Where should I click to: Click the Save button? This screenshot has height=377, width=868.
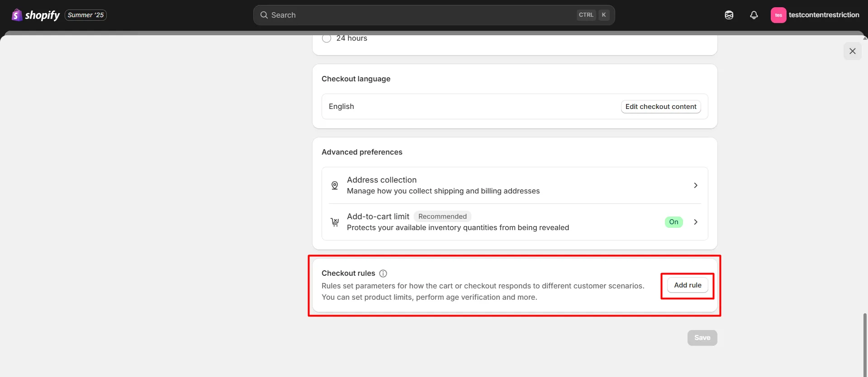(x=702, y=338)
